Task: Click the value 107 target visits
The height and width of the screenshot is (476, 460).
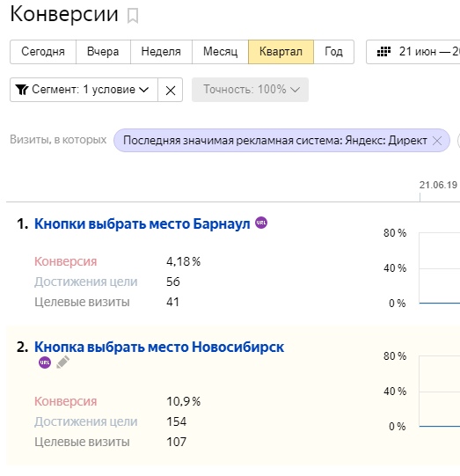Action: (176, 442)
